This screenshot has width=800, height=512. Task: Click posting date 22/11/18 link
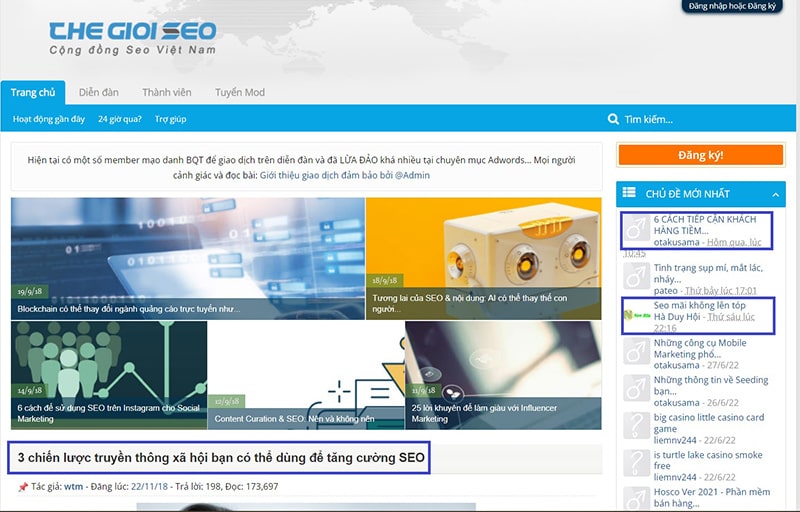149,487
